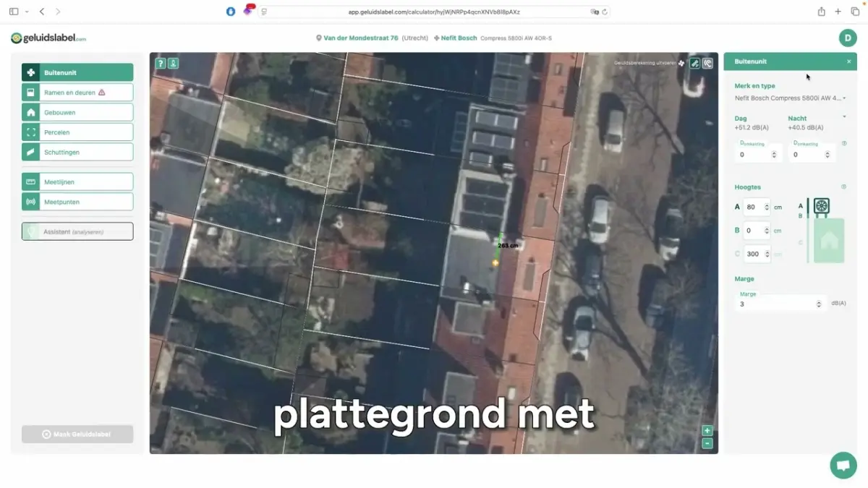
Task: Click the Meetpunten button
Action: pyautogui.click(x=77, y=202)
